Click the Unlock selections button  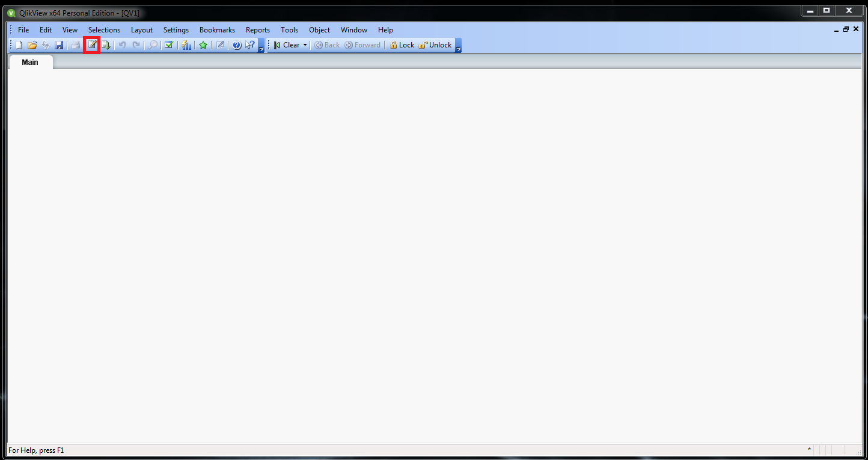[435, 45]
